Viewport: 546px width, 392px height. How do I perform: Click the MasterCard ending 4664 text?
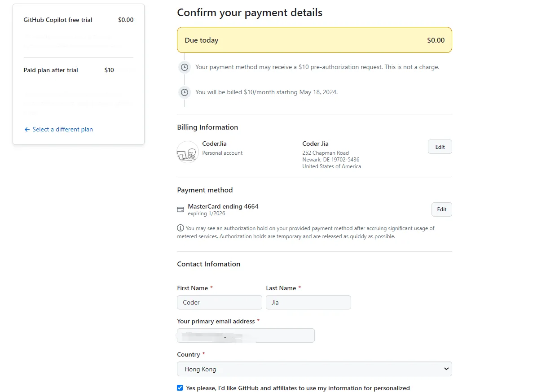pos(223,206)
